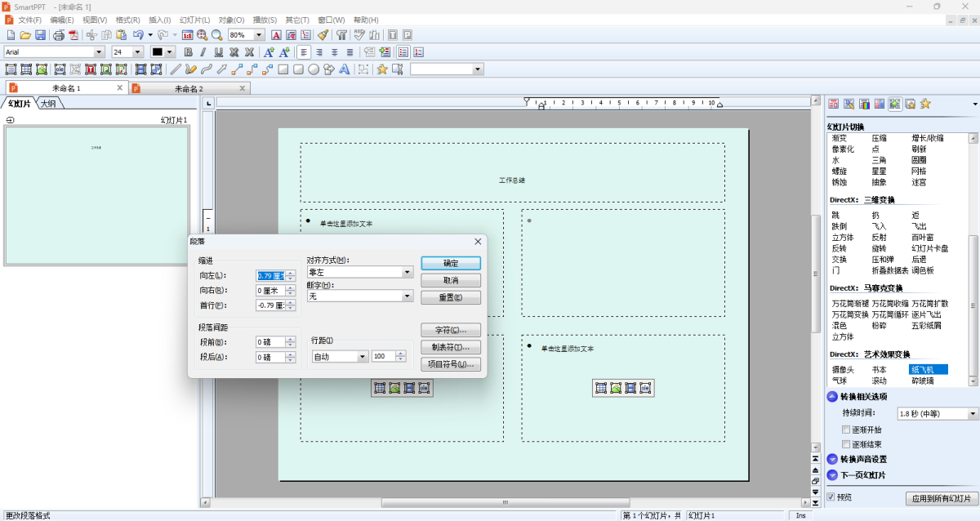Screen dimensions: 980x521
Task: Open the 持续时间 duration dropdown
Action: tap(936, 413)
